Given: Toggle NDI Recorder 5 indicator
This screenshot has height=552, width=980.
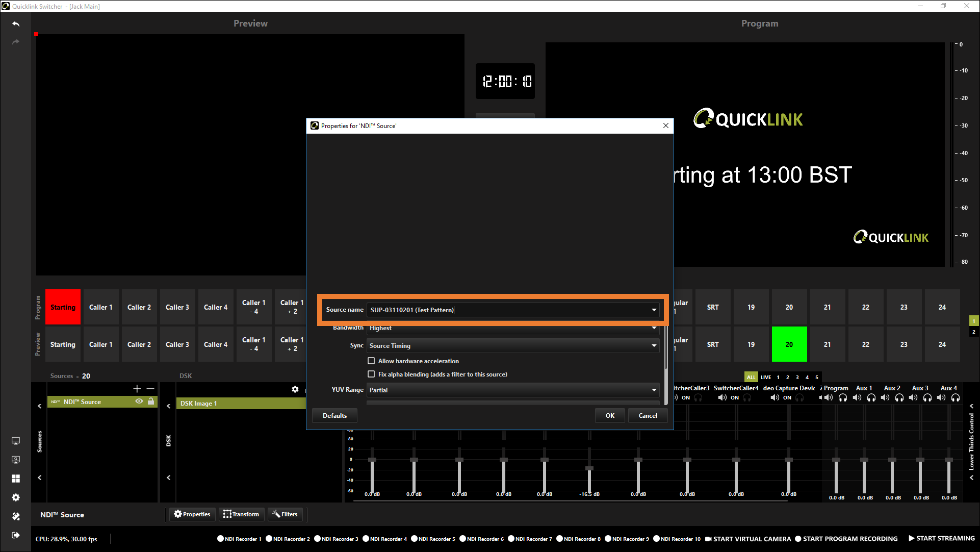Looking at the screenshot, I should click(414, 539).
